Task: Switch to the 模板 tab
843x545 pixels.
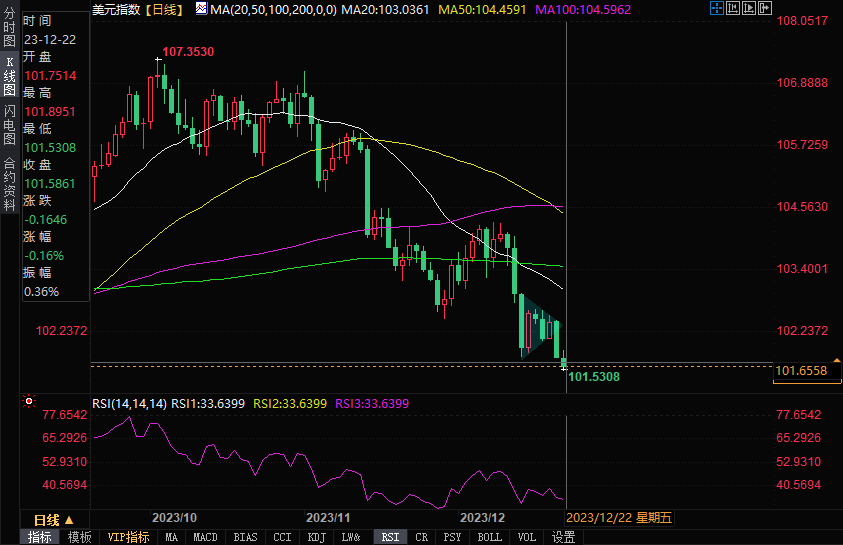Action: (x=80, y=537)
